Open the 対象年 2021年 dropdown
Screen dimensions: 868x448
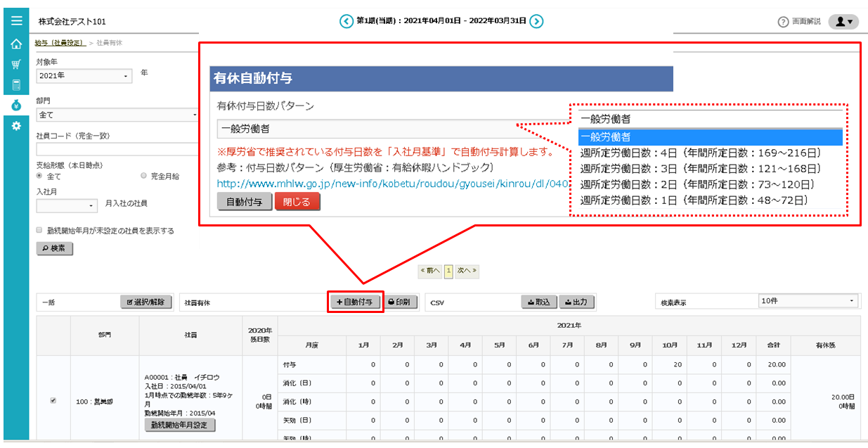[x=84, y=75]
